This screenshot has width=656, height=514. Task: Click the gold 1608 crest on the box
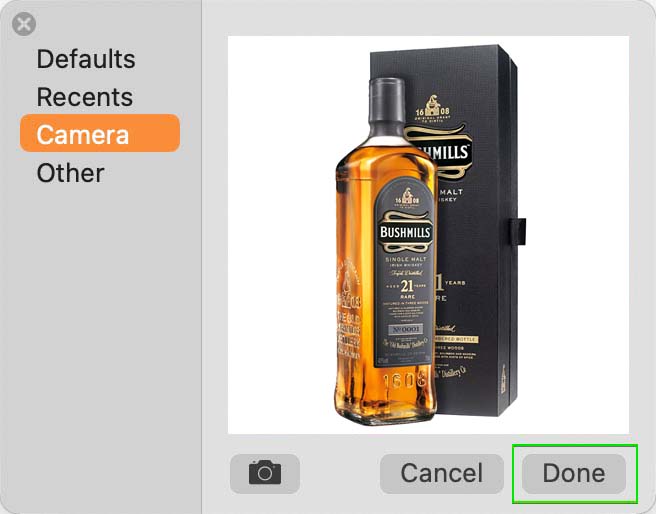(433, 108)
